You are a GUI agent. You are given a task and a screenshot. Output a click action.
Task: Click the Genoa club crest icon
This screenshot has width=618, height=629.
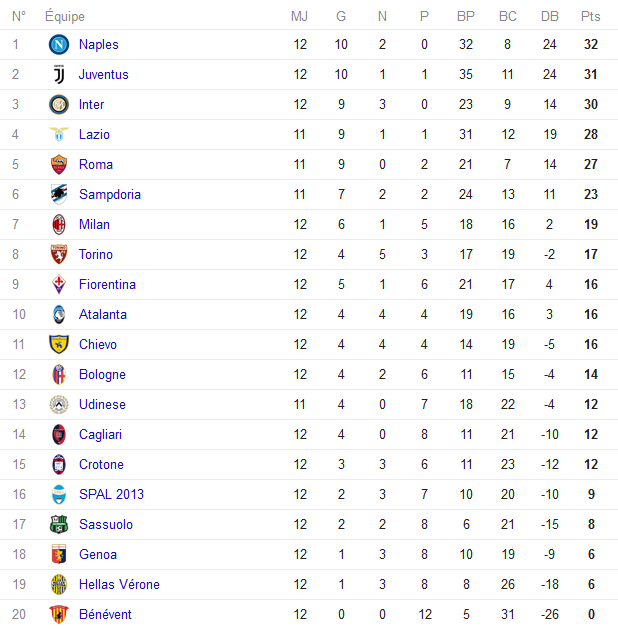(58, 554)
